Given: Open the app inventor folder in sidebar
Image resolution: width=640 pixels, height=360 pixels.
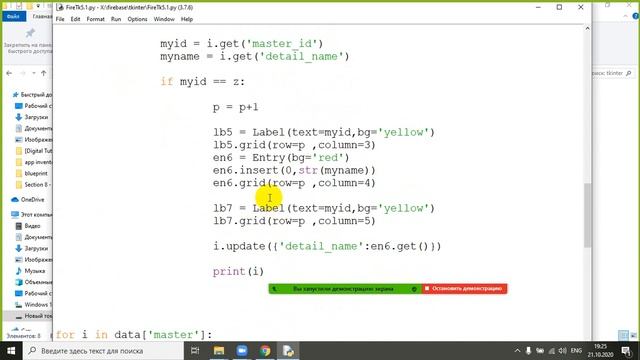Looking at the screenshot, I should point(33,162).
